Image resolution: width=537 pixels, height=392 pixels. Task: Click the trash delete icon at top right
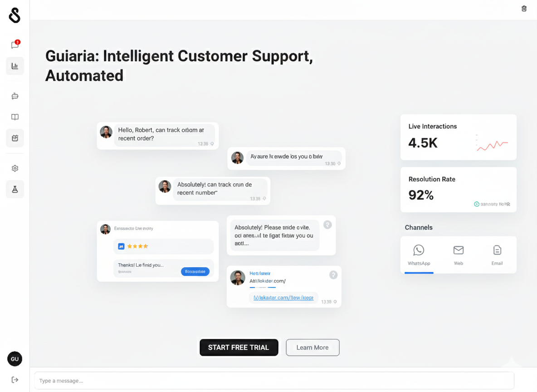(524, 9)
